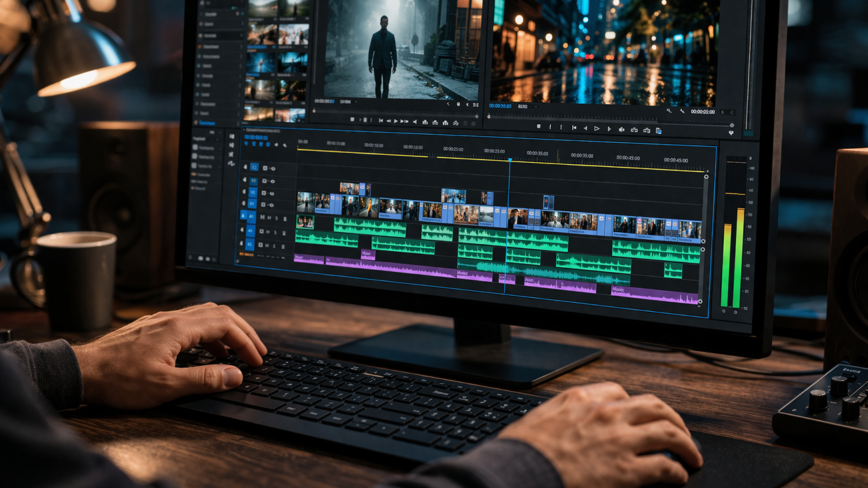Solo the bottom audio track with S button
This screenshot has width=868, height=488.
(274, 246)
